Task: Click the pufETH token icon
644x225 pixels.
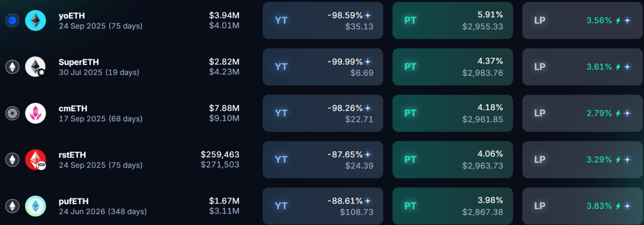Action: 35,206
